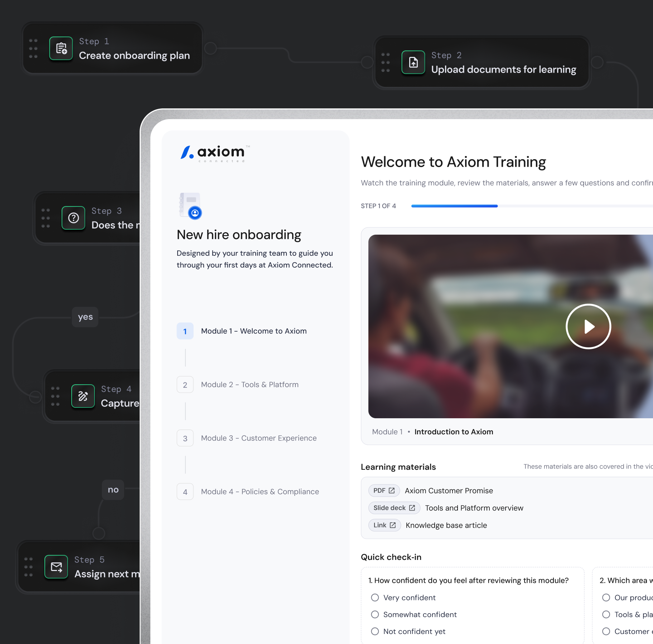Screen dimensions: 653x644
Task: Click 'Introduction to Axiom' video caption
Action: tap(454, 431)
